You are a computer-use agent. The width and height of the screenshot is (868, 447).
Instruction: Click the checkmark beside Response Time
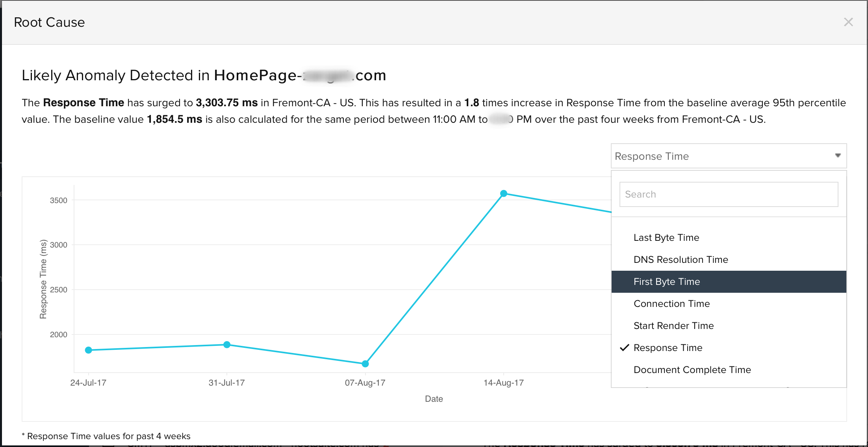coord(624,348)
